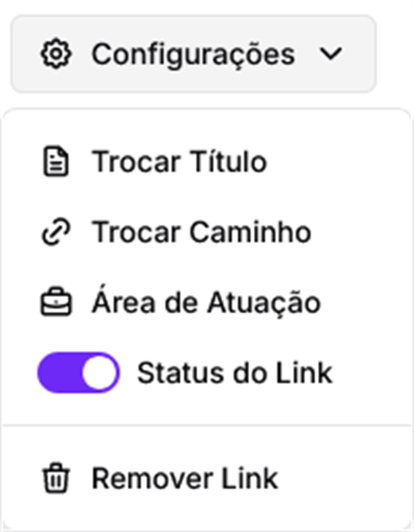Select the "Trocar Título" menu option
This screenshot has height=532, width=414.
(179, 161)
